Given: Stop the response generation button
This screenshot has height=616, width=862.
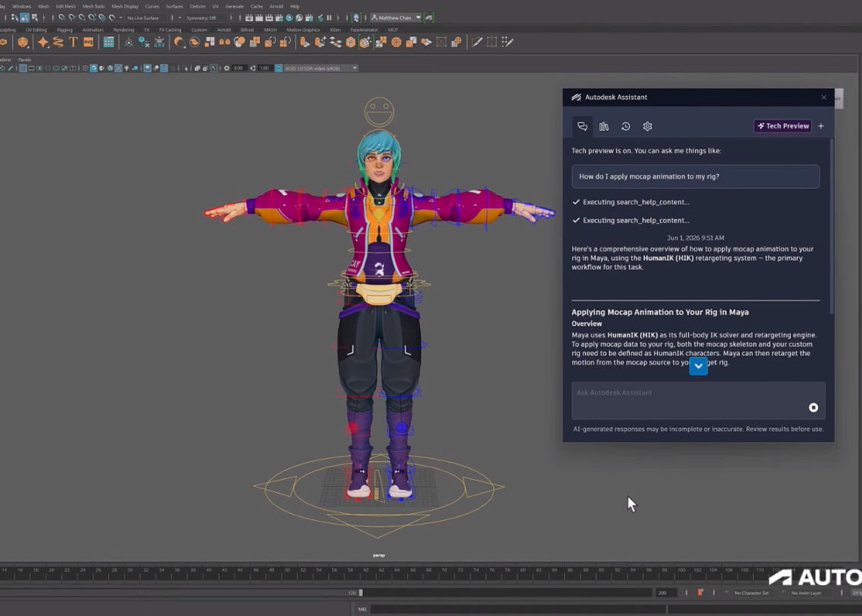Looking at the screenshot, I should 813,407.
